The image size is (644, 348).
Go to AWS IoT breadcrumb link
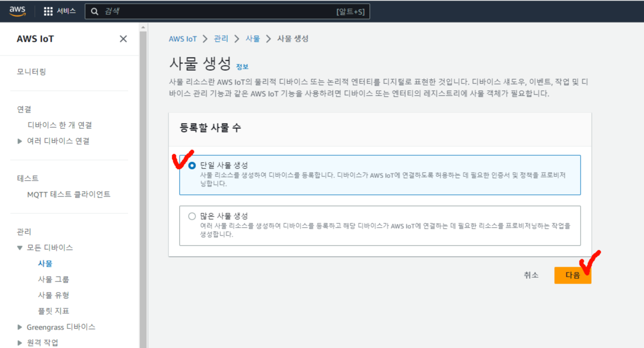183,39
